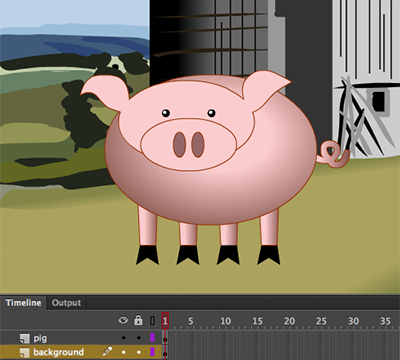
Task: Click purple outline swatch of pig layer
Action: [x=152, y=338]
